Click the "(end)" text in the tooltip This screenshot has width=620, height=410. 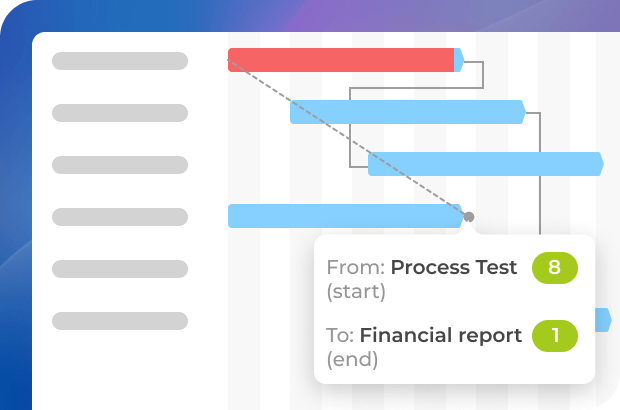tap(352, 360)
